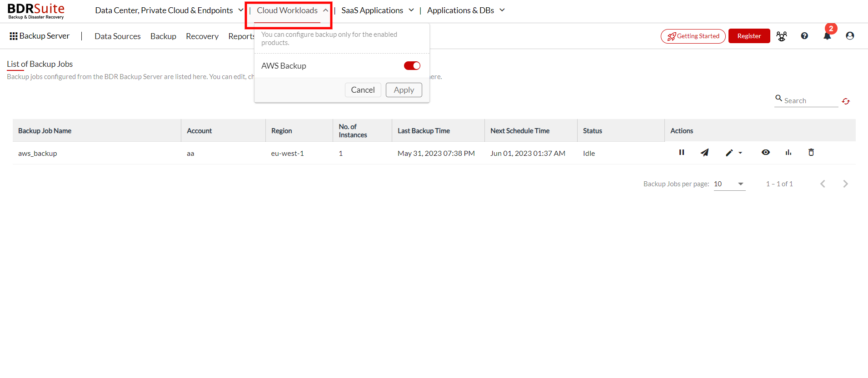Open the Backup Jobs per page dropdown
The width and height of the screenshot is (868, 378).
click(x=729, y=184)
